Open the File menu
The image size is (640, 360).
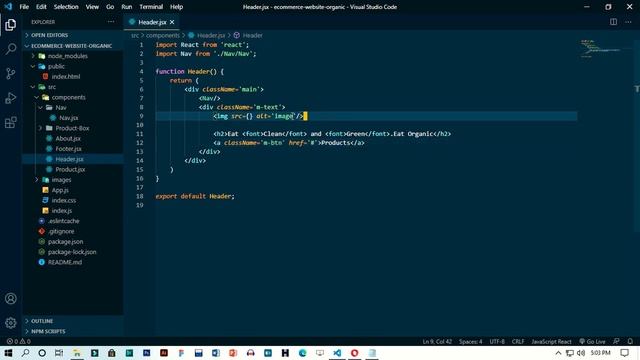tap(24, 7)
